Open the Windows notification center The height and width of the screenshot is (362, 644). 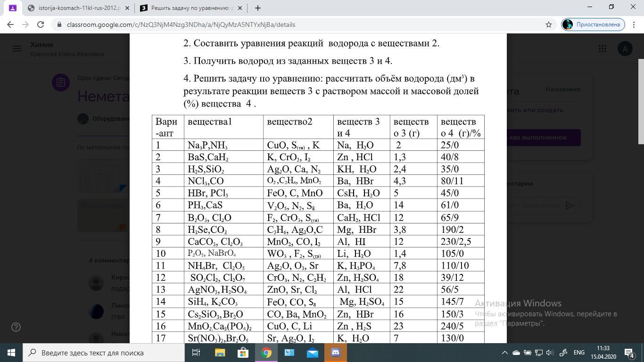pyautogui.click(x=629, y=353)
